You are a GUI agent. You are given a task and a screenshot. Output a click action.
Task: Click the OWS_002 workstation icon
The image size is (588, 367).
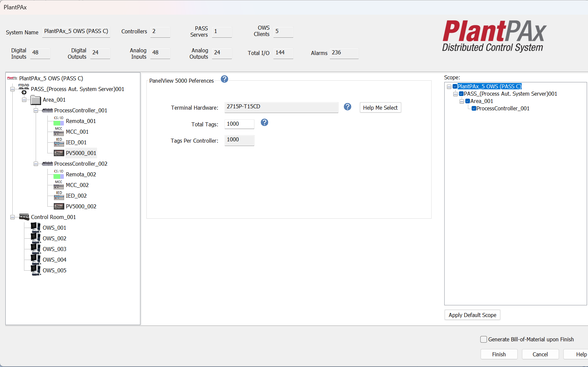36,238
